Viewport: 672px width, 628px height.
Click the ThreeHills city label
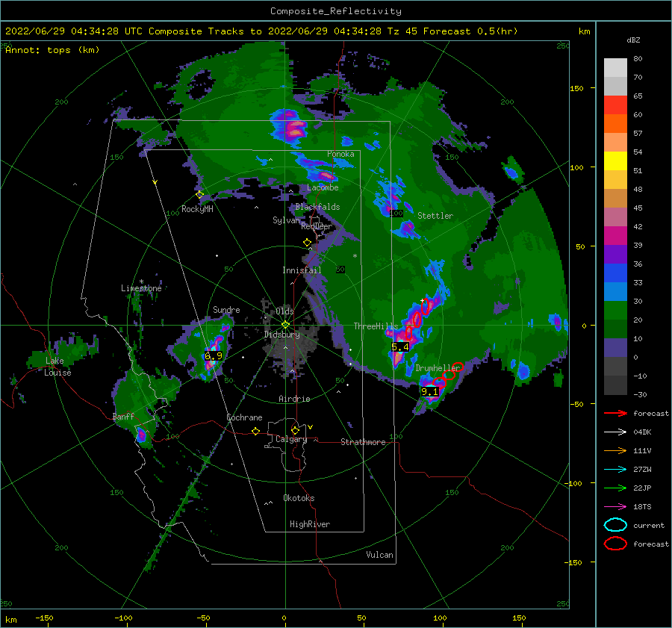click(376, 326)
